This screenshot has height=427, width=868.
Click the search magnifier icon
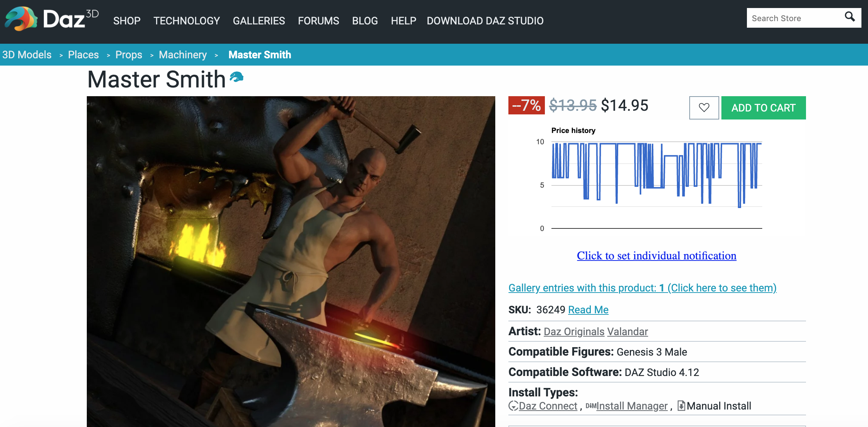[x=849, y=17]
